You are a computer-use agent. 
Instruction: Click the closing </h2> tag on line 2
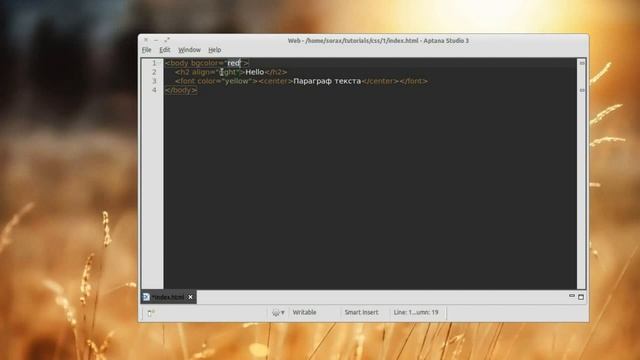tap(276, 72)
